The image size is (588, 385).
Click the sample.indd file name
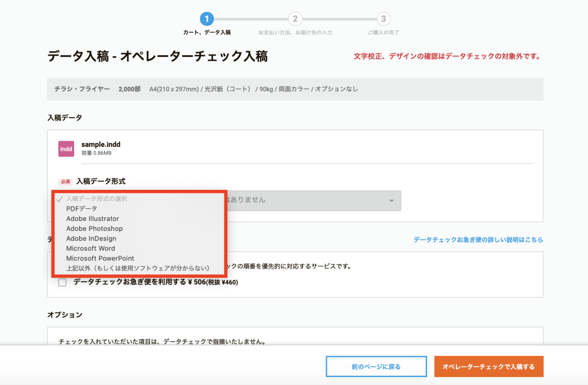click(x=101, y=145)
